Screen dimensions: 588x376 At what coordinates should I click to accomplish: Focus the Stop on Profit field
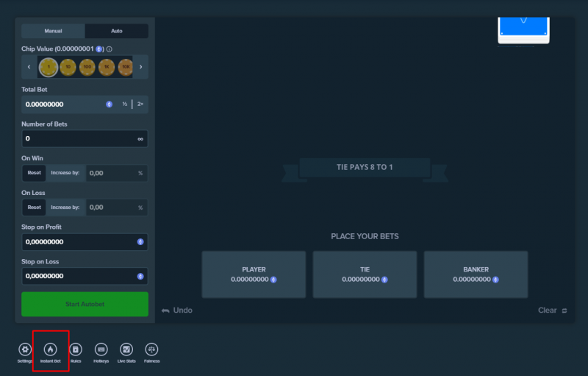[x=85, y=242]
